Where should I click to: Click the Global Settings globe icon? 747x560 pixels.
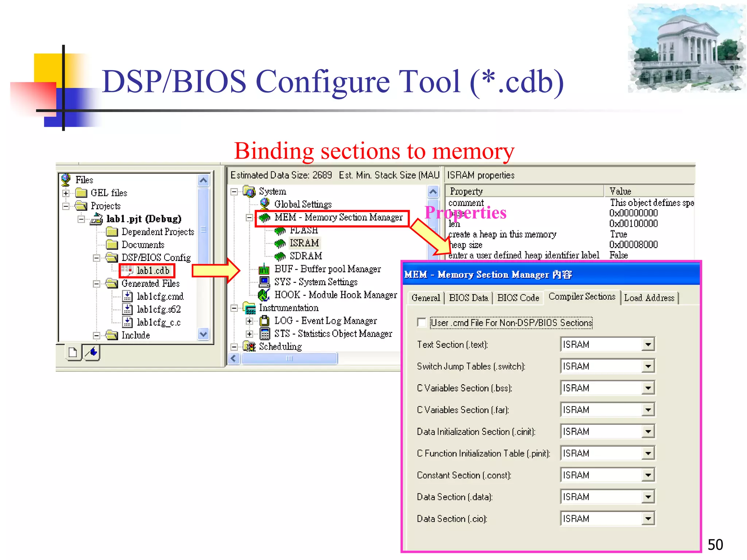pyautogui.click(x=265, y=204)
